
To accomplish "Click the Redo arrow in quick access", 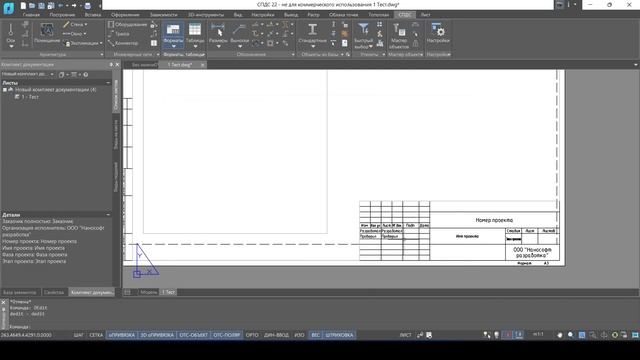I will [74, 6].
